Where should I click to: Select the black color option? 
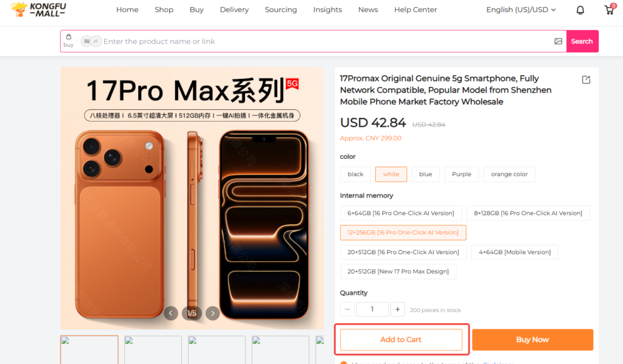click(x=355, y=174)
